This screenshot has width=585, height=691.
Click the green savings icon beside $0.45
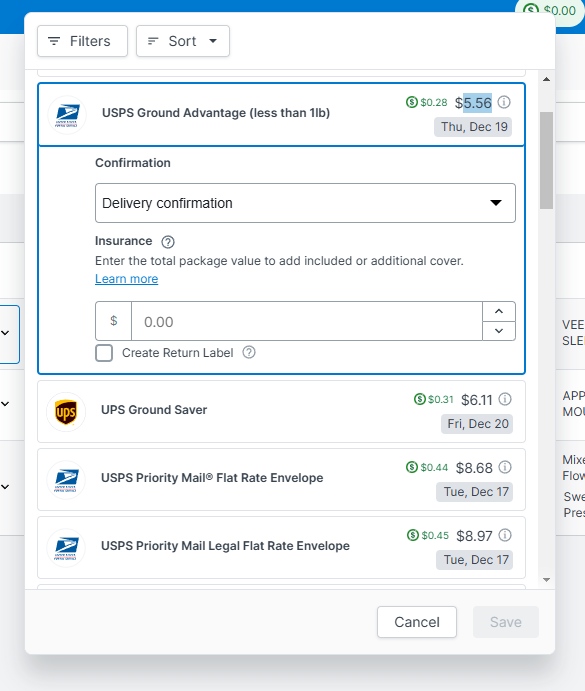click(x=412, y=535)
